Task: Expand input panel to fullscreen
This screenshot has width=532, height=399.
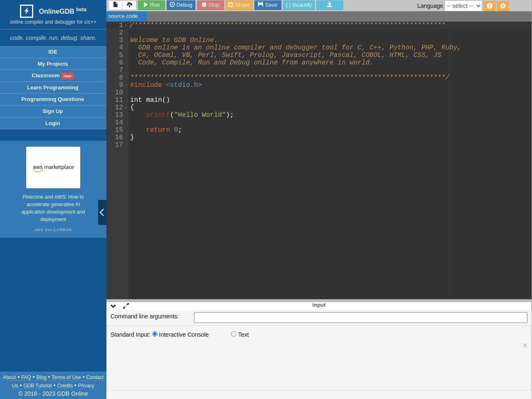Action: coord(126,306)
